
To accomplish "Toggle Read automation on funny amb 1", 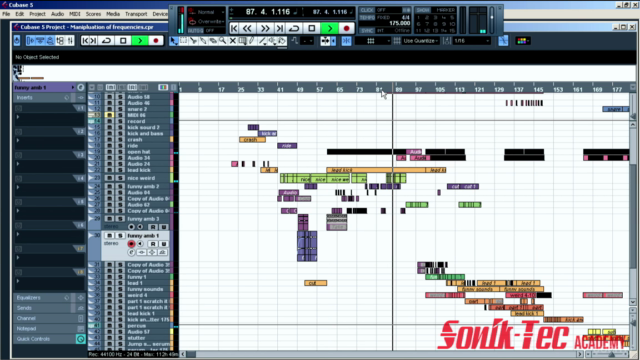I will [153, 244].
